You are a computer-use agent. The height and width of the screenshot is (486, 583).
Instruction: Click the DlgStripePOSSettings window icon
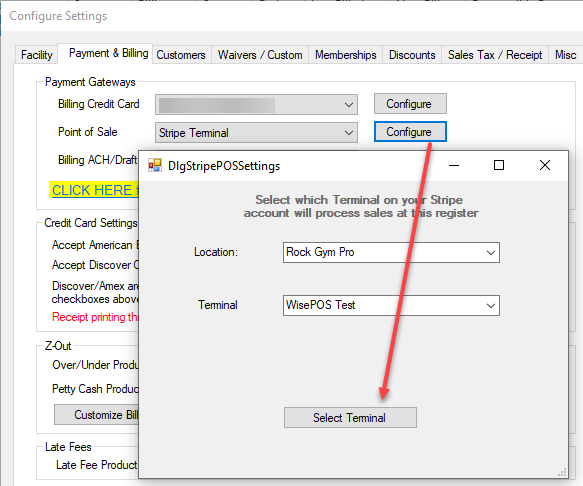coord(155,165)
